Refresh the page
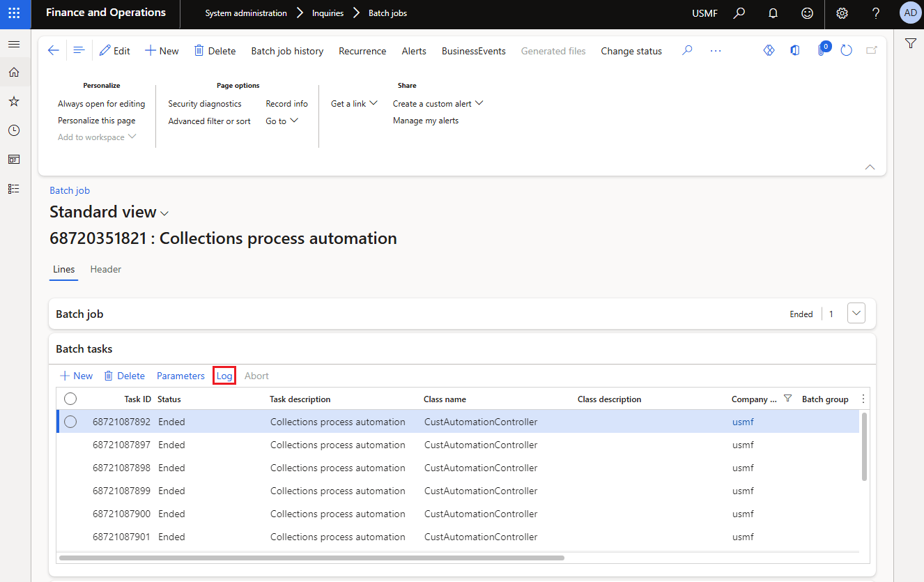The height and width of the screenshot is (582, 924). (846, 50)
